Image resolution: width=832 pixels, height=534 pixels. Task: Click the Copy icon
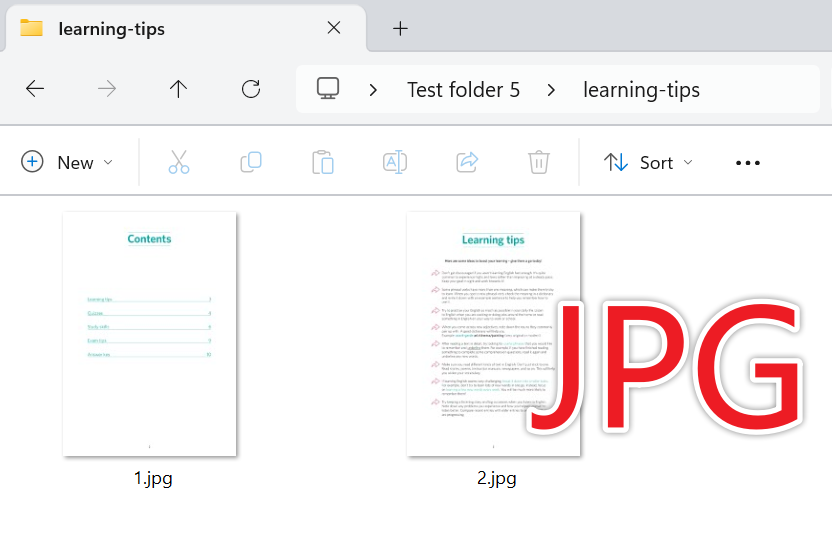(x=251, y=162)
